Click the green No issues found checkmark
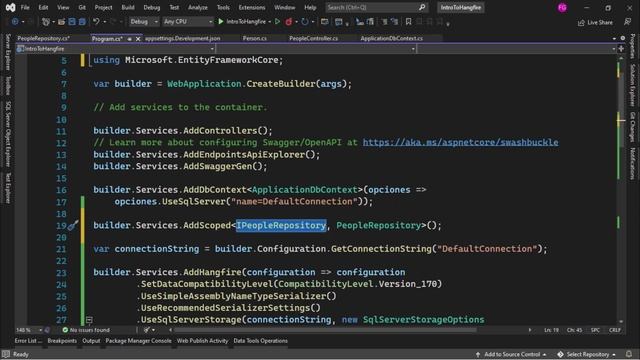 pyautogui.click(x=65, y=330)
